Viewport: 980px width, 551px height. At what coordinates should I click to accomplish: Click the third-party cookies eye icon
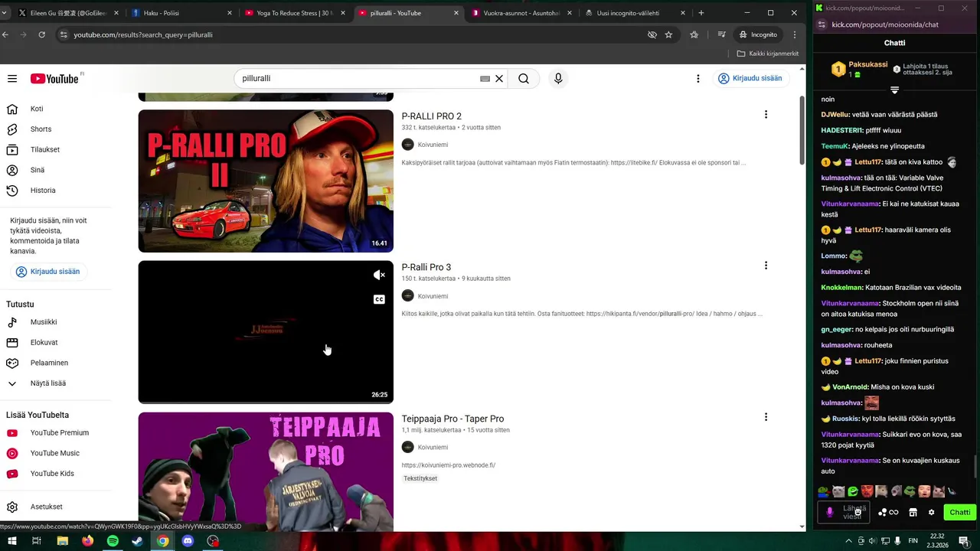click(652, 34)
